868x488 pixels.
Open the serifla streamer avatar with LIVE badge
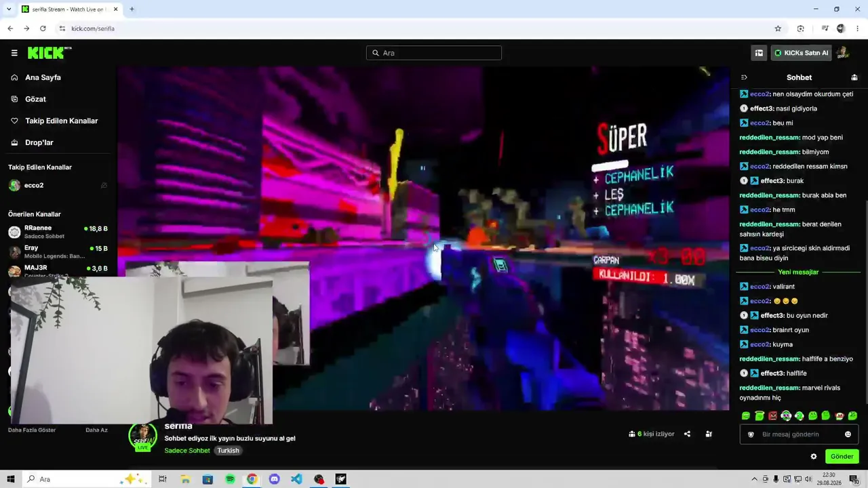click(x=142, y=436)
